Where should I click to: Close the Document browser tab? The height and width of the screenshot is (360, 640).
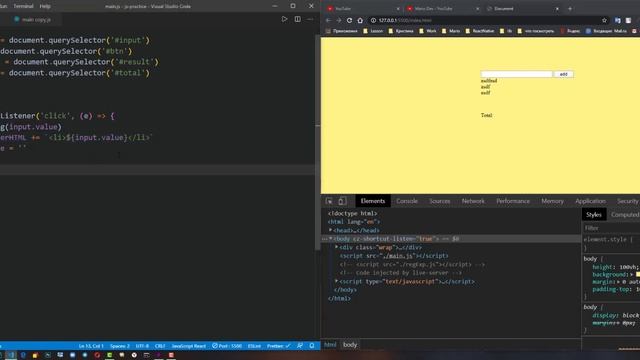click(557, 9)
